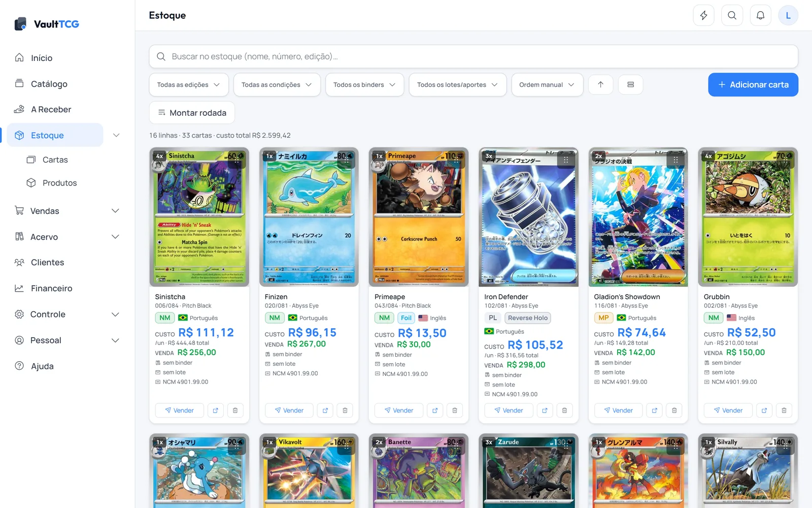Click the Foil tag on Primeape

click(406, 318)
